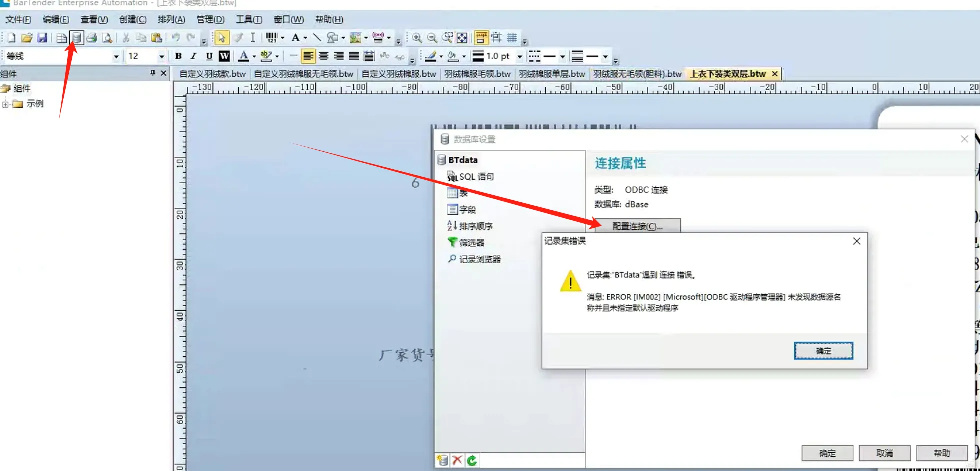Open the font name 等线 dropdown
The width and height of the screenshot is (980, 471).
point(116,56)
